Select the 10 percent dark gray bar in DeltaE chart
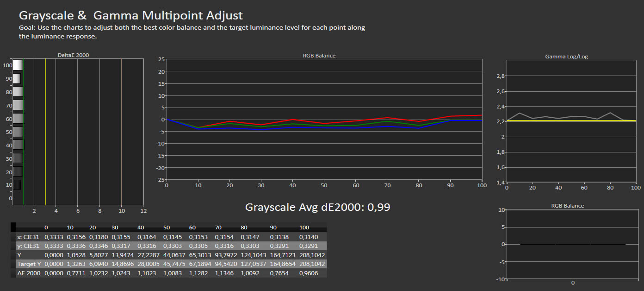The height and width of the screenshot is (291, 644). point(17,185)
